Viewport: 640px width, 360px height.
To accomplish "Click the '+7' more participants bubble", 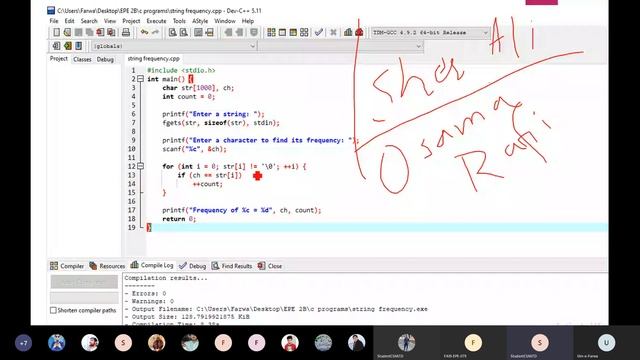I will (x=23, y=343).
